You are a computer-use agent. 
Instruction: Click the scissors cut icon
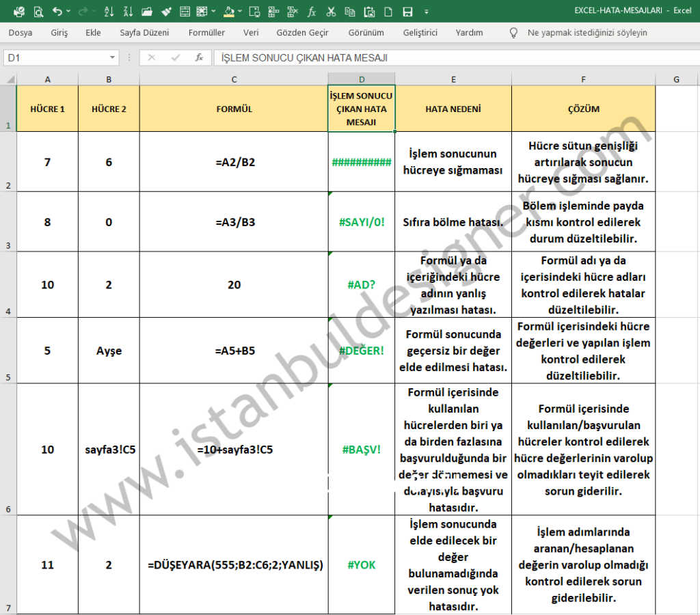[x=331, y=12]
